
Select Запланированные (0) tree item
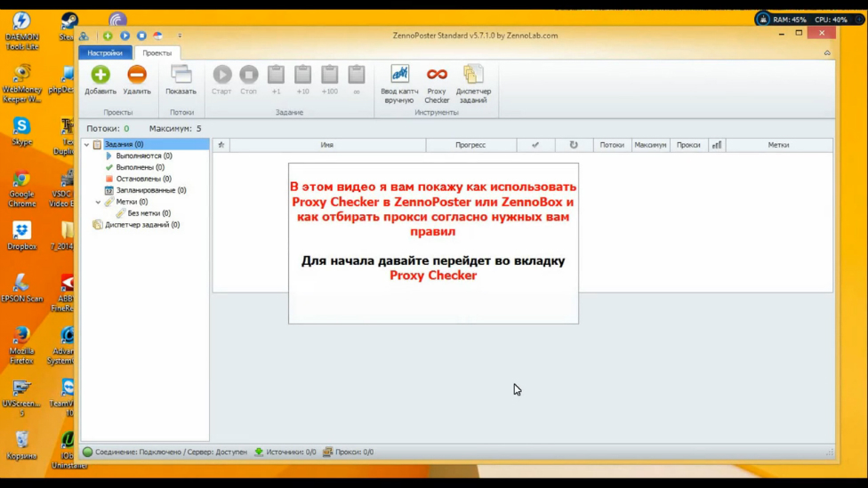[150, 190]
